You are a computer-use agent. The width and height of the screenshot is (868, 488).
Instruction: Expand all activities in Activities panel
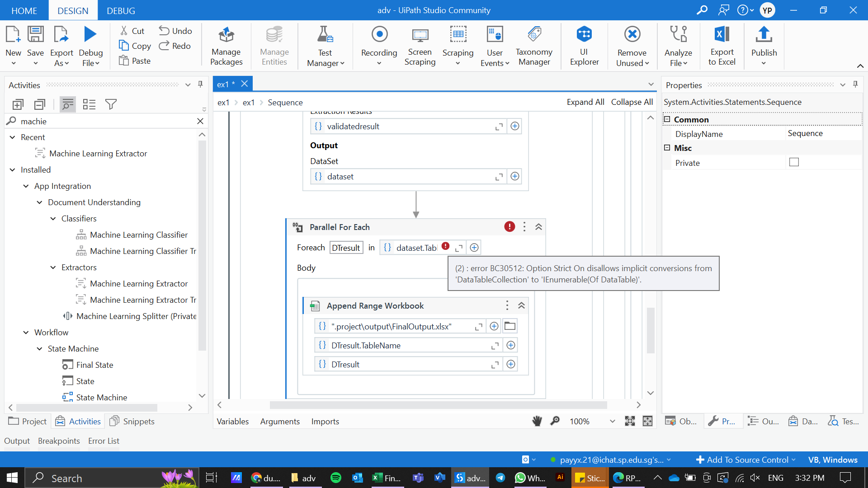point(18,104)
